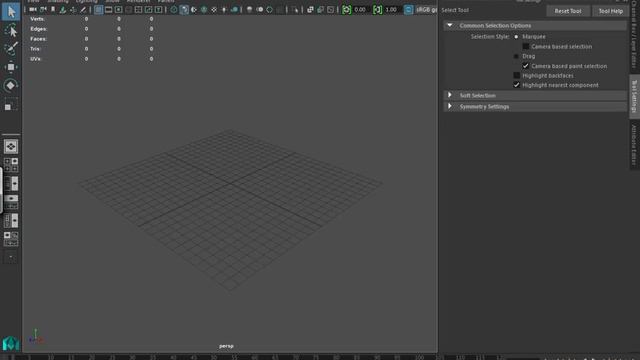This screenshot has width=640, height=360.
Task: Expand the Soft Selection section
Action: (450, 95)
